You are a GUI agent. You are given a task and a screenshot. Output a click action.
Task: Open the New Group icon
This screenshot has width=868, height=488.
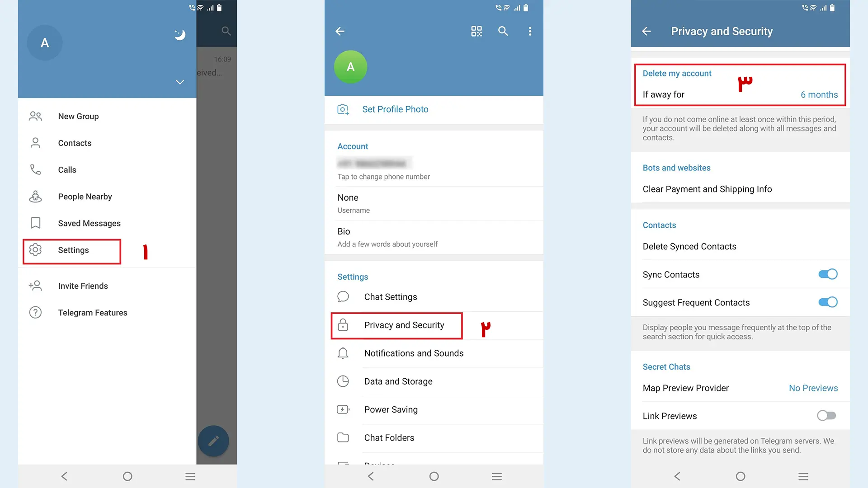coord(34,116)
